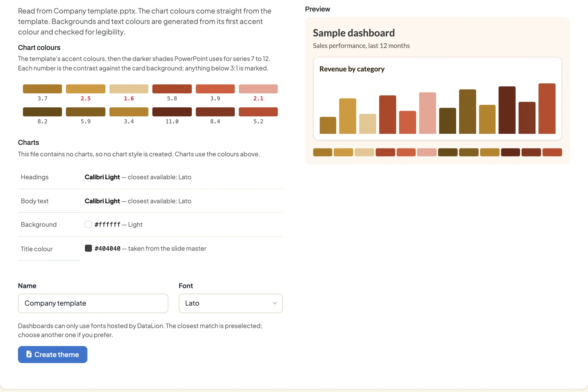588x392 pixels.
Task: Select the chart colour swatch rated 5.2
Action: coord(258,112)
